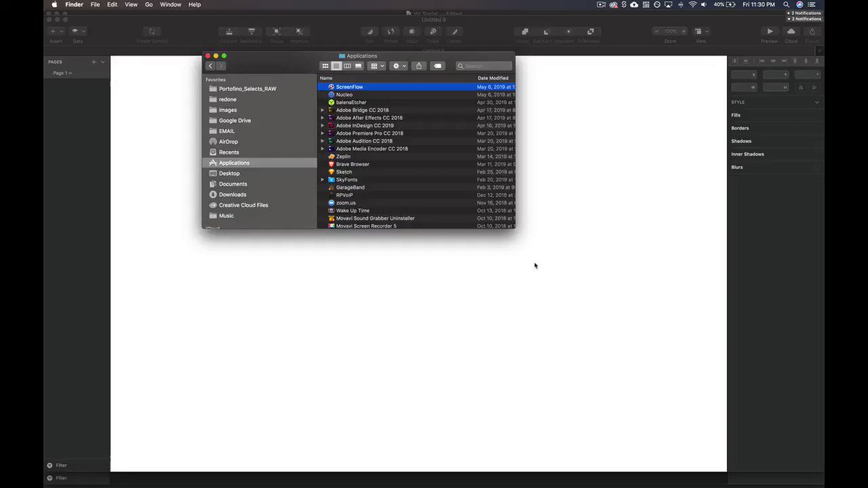
Task: Select Movavi Sound Grabber Uninstaller
Action: pyautogui.click(x=416, y=218)
